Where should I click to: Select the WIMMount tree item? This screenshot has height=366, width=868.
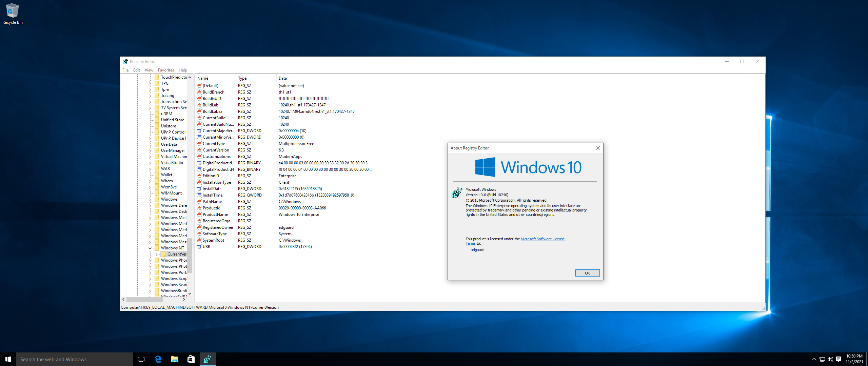coord(171,193)
